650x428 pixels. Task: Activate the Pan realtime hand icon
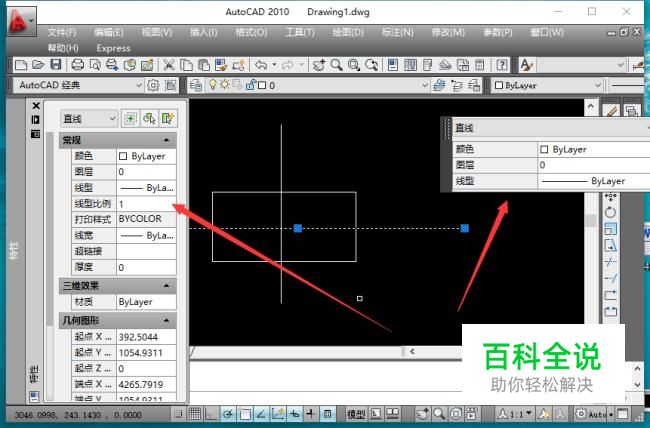tap(319, 65)
